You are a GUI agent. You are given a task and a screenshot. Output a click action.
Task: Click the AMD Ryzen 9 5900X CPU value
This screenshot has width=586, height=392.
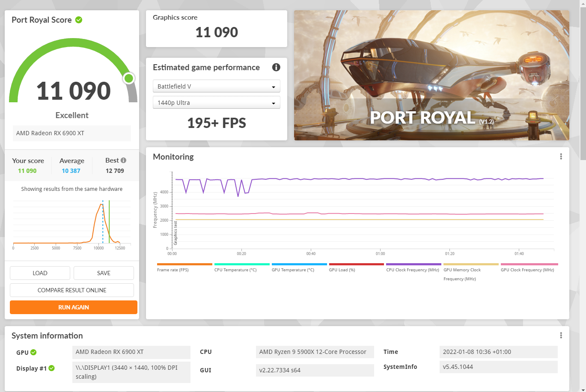click(315, 352)
